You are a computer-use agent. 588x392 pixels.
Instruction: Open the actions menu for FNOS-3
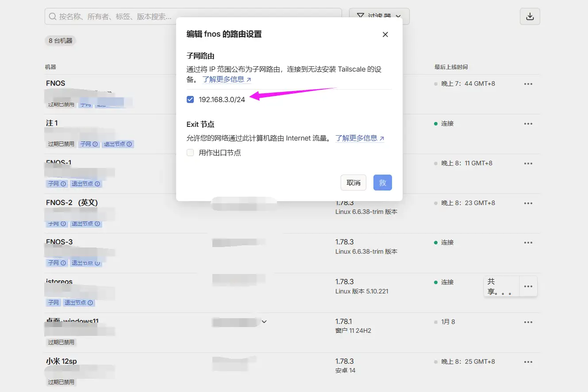(x=528, y=242)
